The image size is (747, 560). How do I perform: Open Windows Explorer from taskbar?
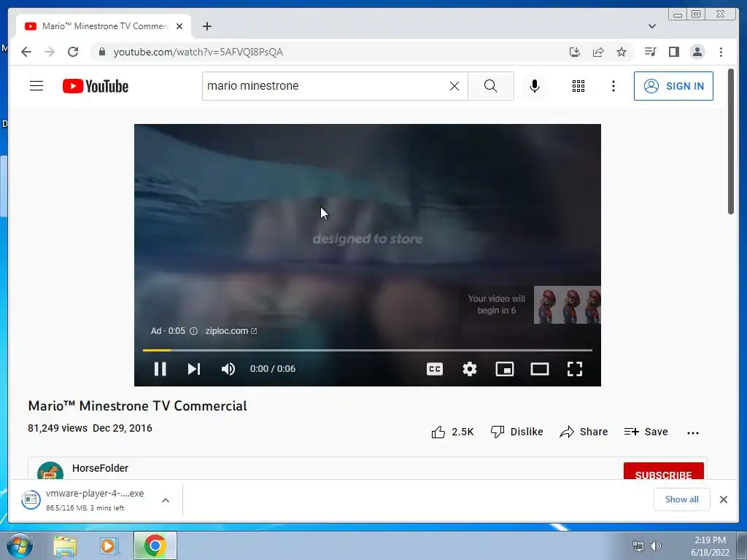65,545
